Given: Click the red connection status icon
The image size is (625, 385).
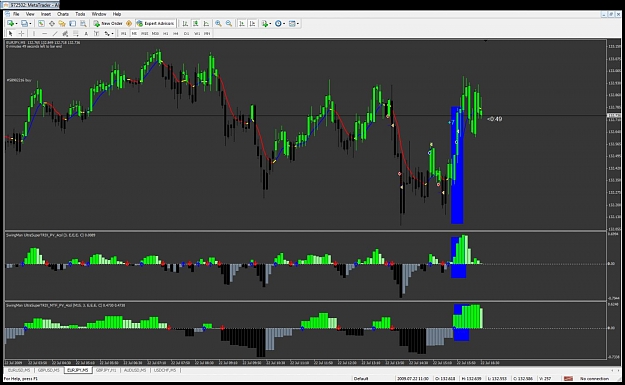Looking at the screenshot, I should click(568, 379).
